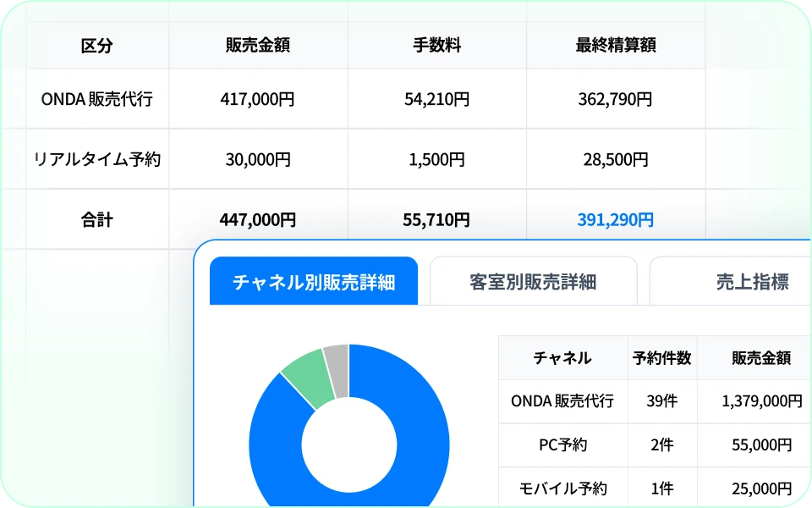Click the 区分 column header
The width and height of the screenshot is (812, 508).
click(x=96, y=46)
